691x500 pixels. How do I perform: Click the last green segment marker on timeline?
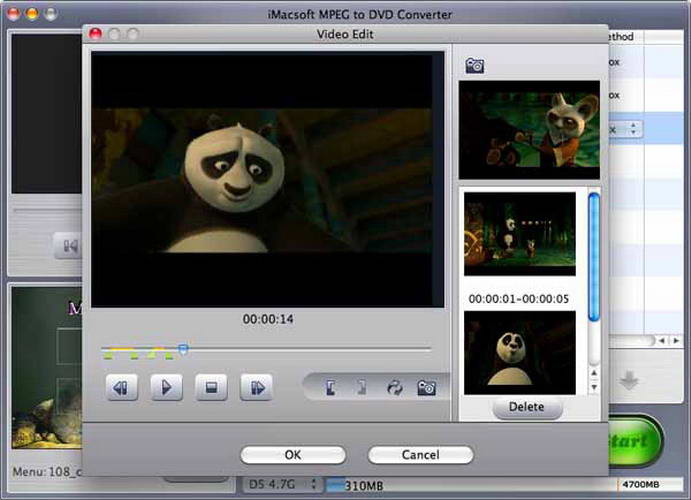pos(169,356)
